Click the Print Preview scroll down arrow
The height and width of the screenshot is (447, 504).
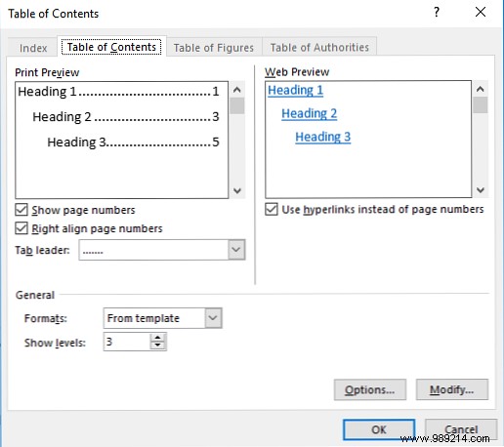(237, 190)
